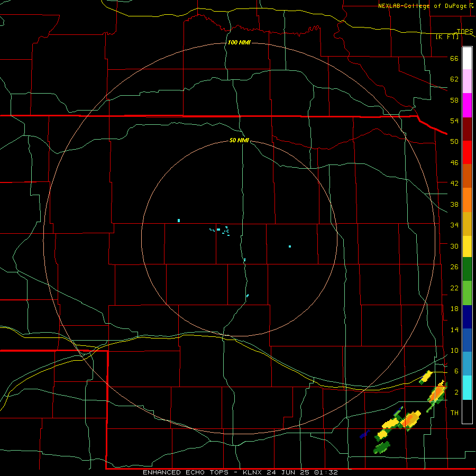Click the 100 NMI range ring label
Viewport: 476px width, 476px height.
[x=239, y=42]
